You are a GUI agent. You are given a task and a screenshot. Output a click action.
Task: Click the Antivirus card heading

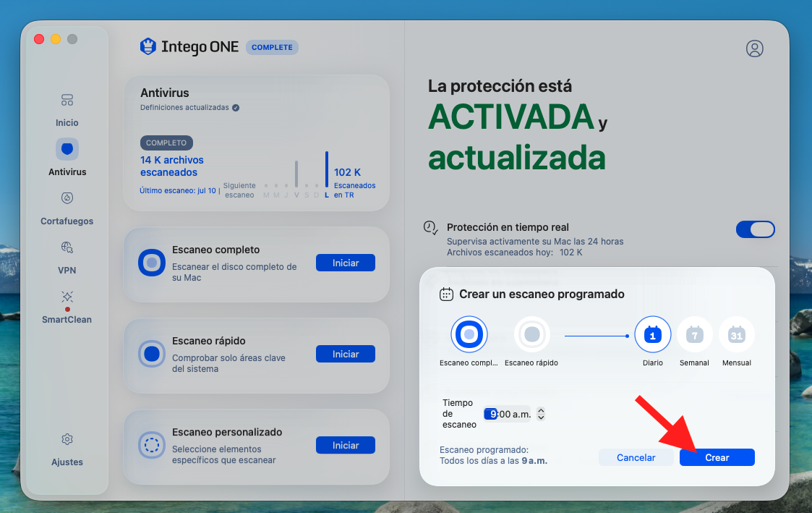click(x=165, y=93)
